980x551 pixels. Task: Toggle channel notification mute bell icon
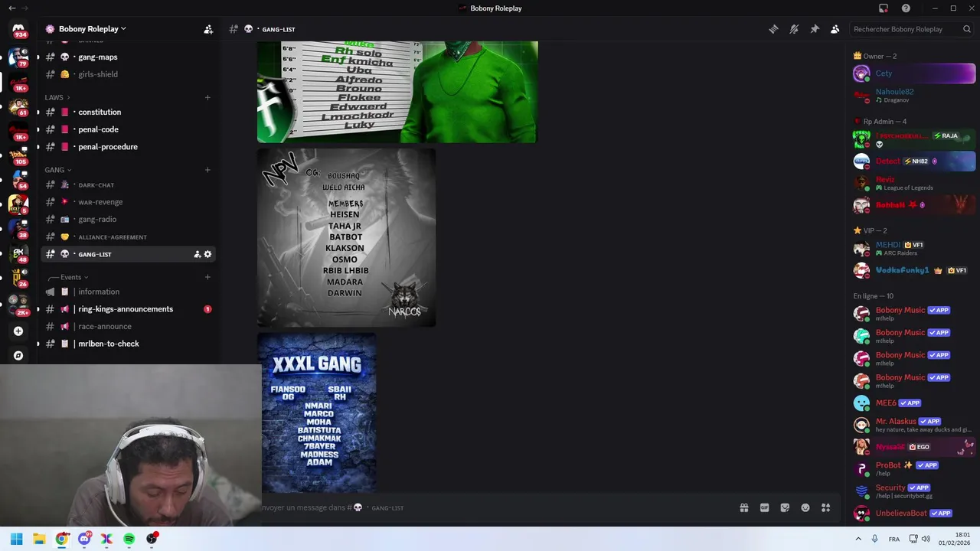794,29
